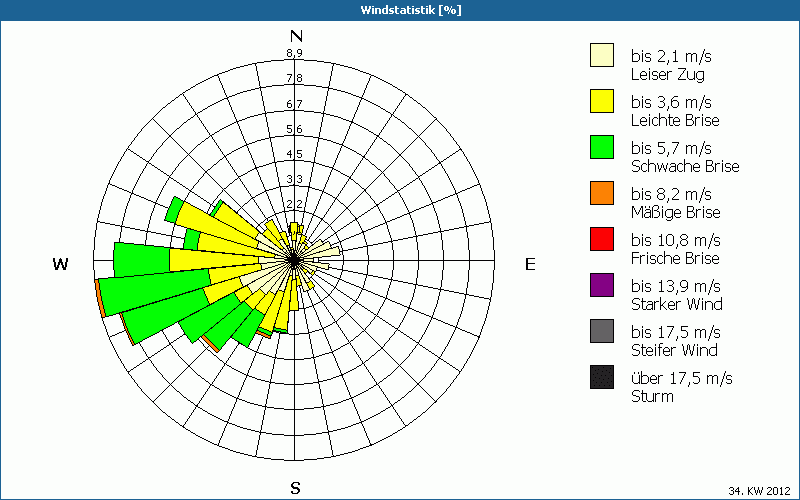
Task: Click the E compass label
Action: click(x=530, y=264)
